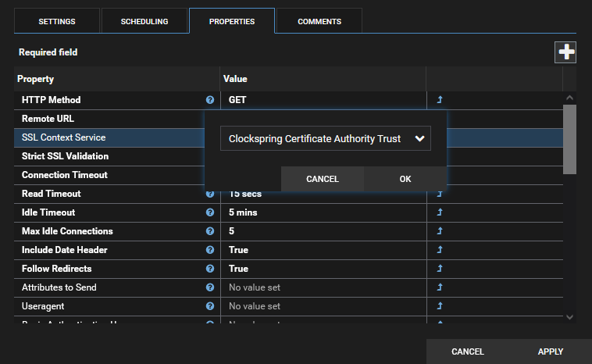
Task: Cancel the SSL Context Service popup
Action: tap(323, 179)
